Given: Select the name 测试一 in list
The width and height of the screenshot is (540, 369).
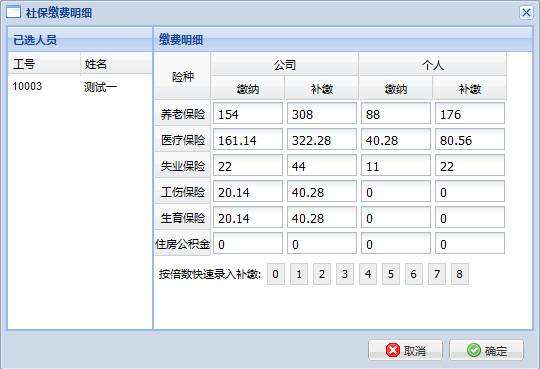Looking at the screenshot, I should point(101,86).
